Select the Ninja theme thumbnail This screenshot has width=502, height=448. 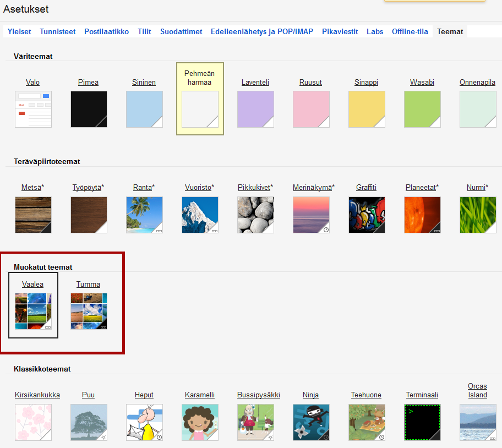click(x=311, y=422)
